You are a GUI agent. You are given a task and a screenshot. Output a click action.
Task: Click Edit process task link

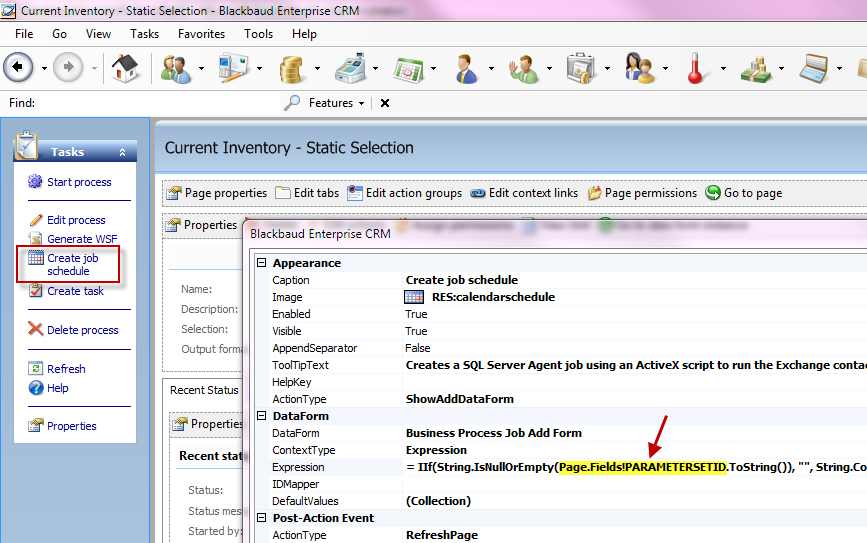[76, 220]
